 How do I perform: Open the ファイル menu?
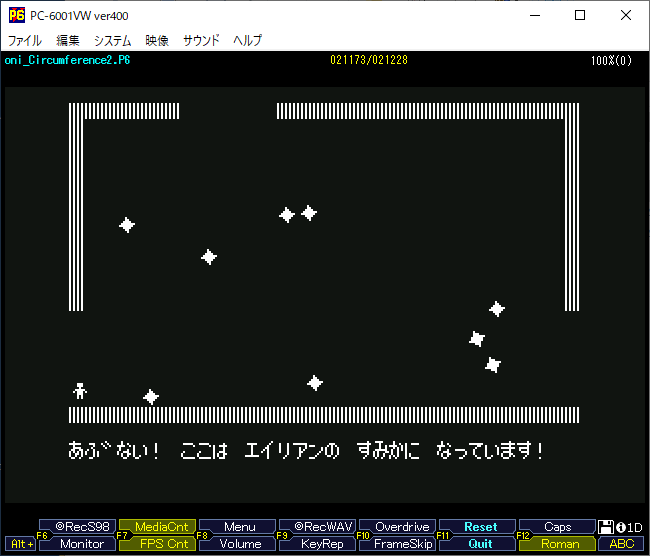coord(24,40)
